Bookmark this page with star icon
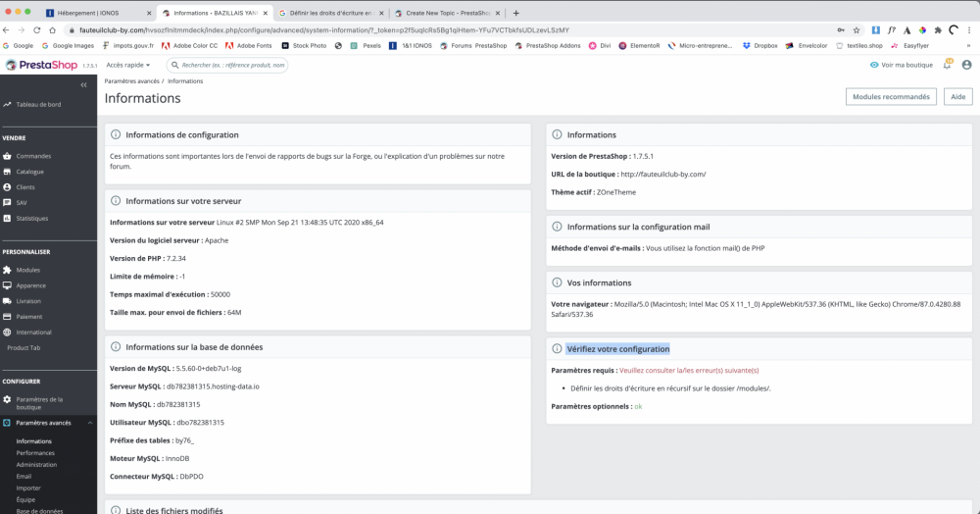This screenshot has height=514, width=980. point(857,30)
